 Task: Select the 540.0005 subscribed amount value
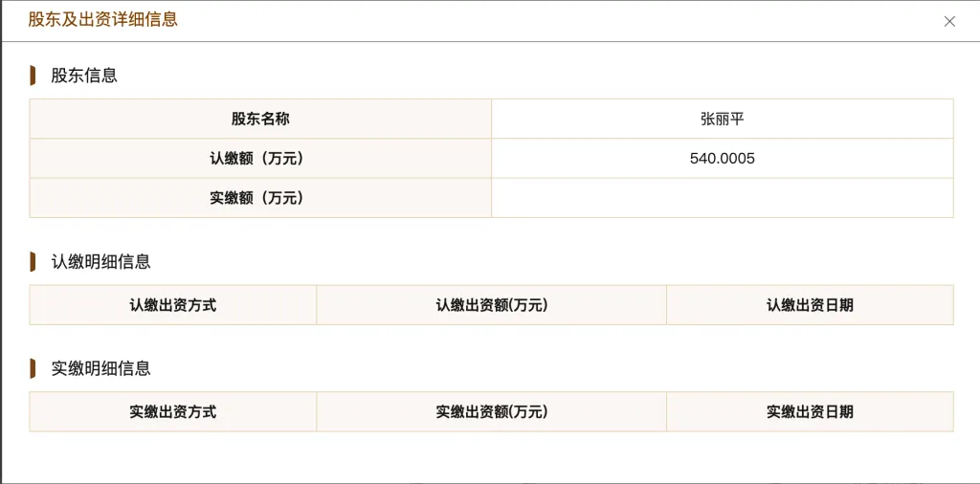722,159
